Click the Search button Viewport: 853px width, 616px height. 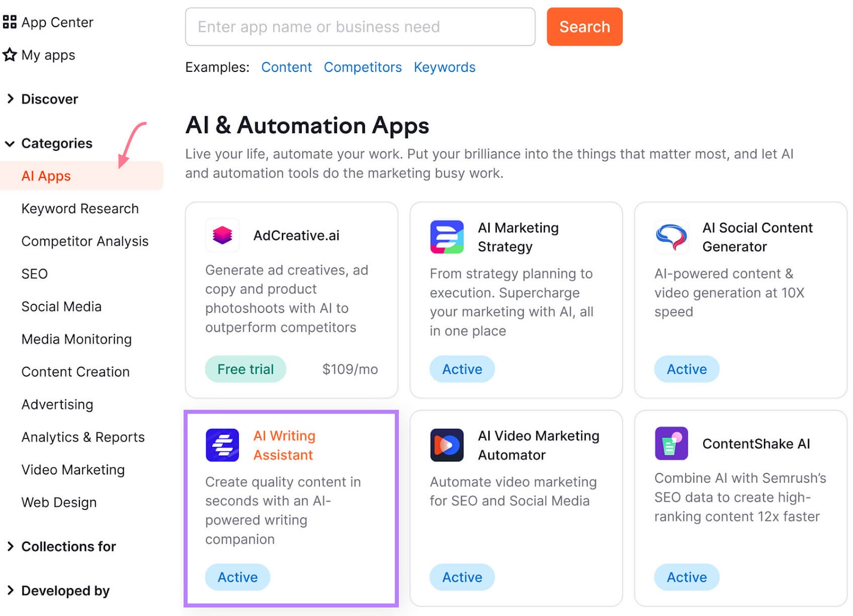click(x=584, y=27)
